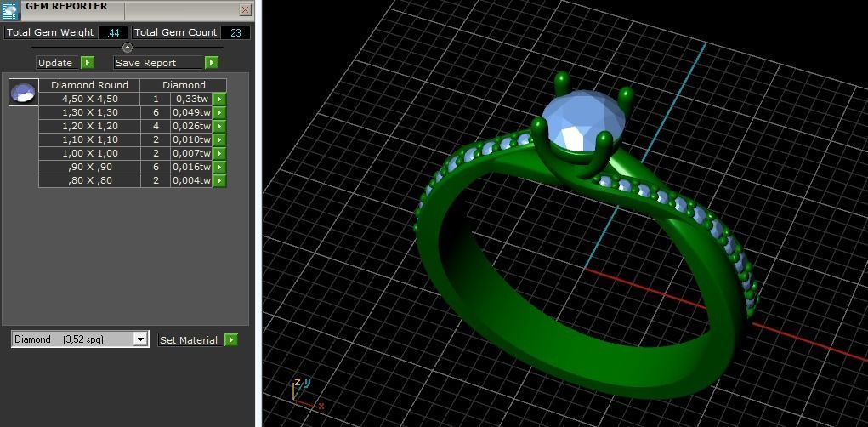
Task: Select the 1,00 X 1,00 size cell
Action: click(x=89, y=153)
